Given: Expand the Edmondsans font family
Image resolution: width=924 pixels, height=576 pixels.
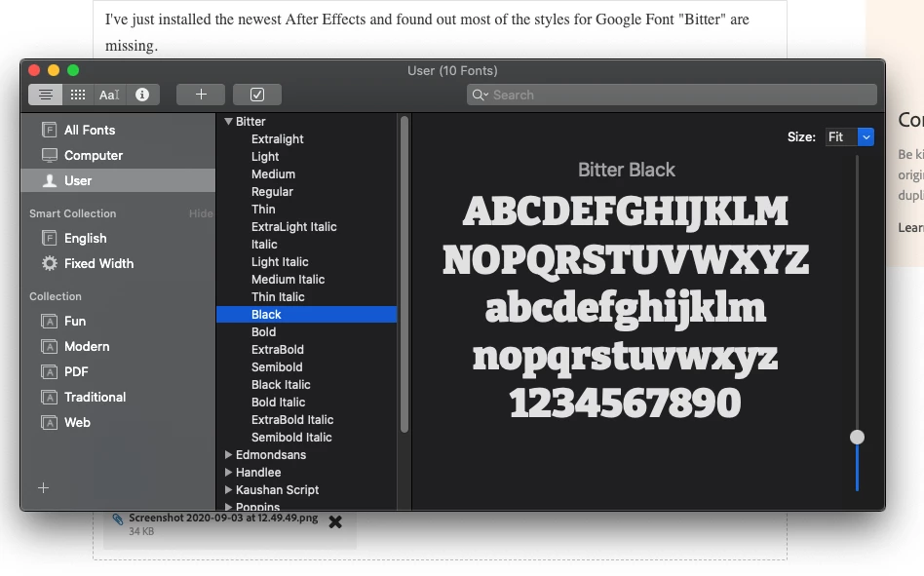Looking at the screenshot, I should tap(229, 455).
